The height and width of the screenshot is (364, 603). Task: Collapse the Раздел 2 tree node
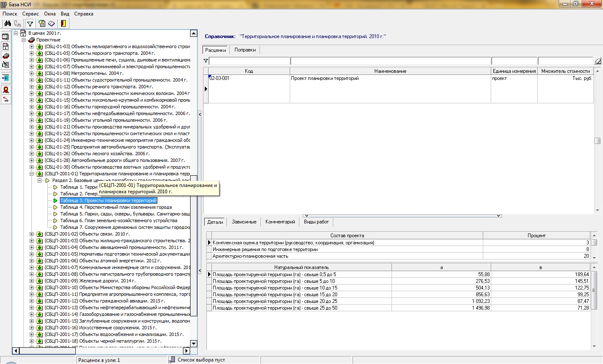click(40, 180)
